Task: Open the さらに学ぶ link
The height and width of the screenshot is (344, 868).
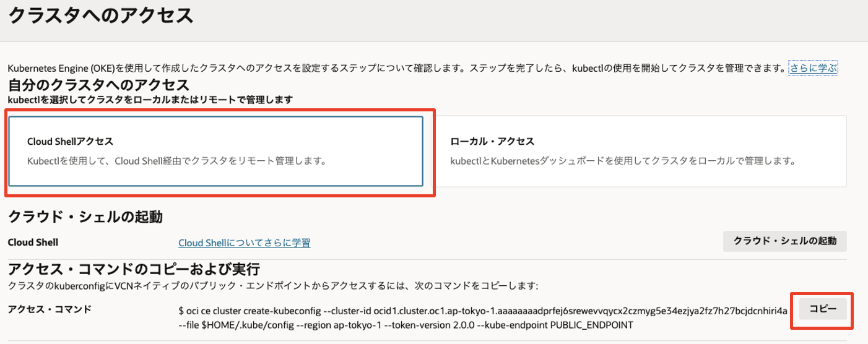Action: pyautogui.click(x=814, y=68)
